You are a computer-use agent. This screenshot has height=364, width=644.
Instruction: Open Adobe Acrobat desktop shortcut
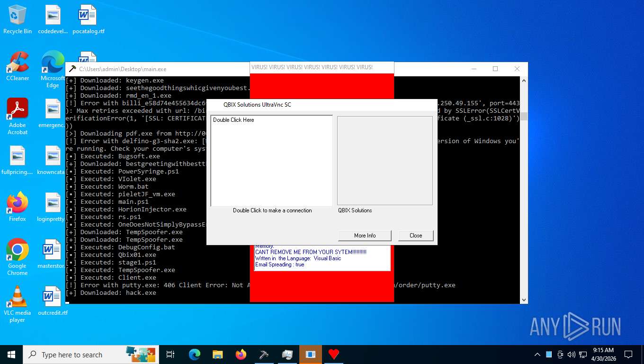tap(18, 117)
